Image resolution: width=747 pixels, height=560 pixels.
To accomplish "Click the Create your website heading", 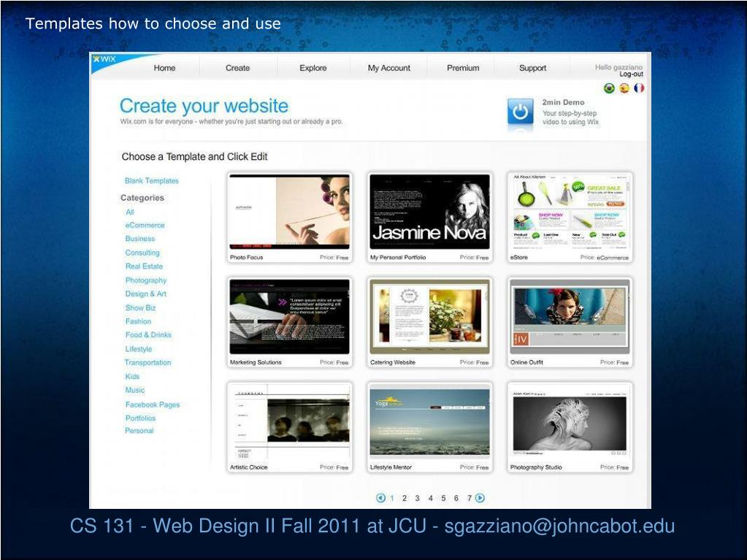I will coord(204,106).
